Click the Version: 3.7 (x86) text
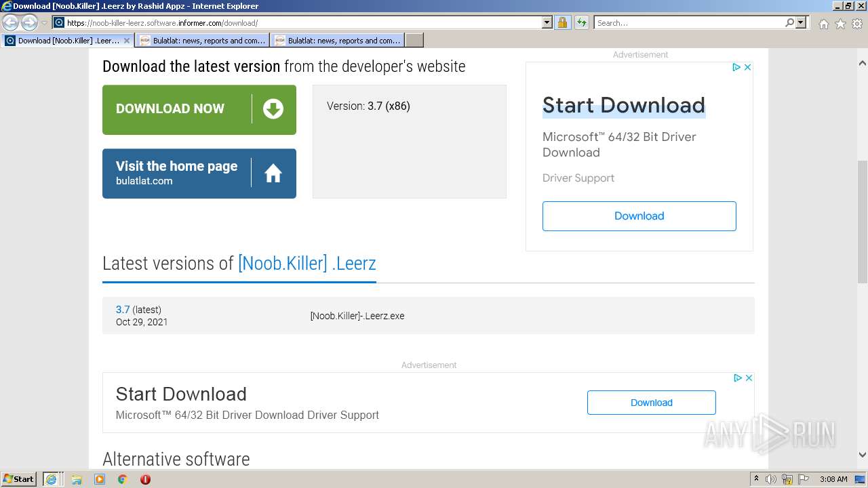The image size is (868, 488). coord(368,106)
